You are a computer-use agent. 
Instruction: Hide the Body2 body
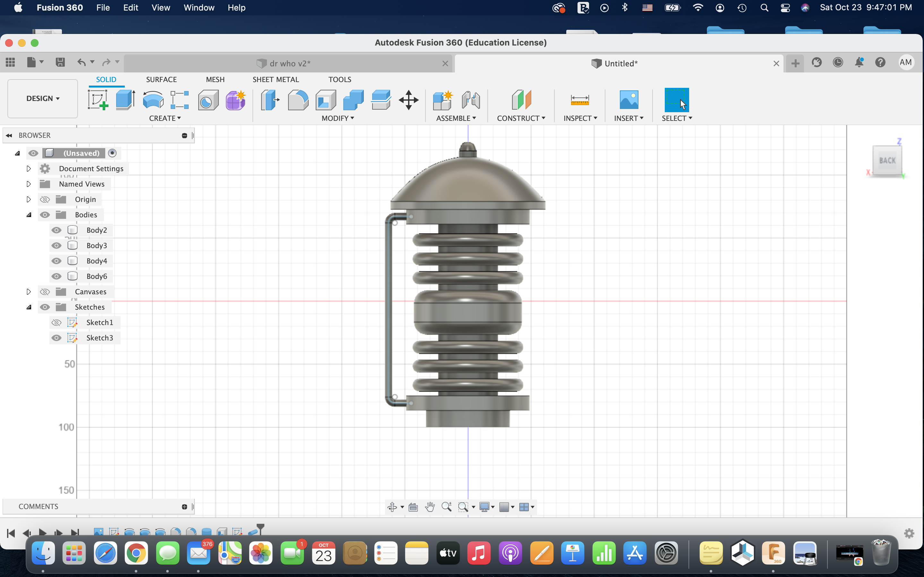click(56, 230)
